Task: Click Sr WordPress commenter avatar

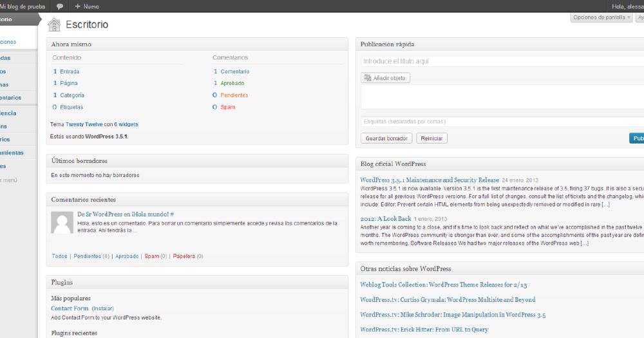Action: click(x=62, y=223)
